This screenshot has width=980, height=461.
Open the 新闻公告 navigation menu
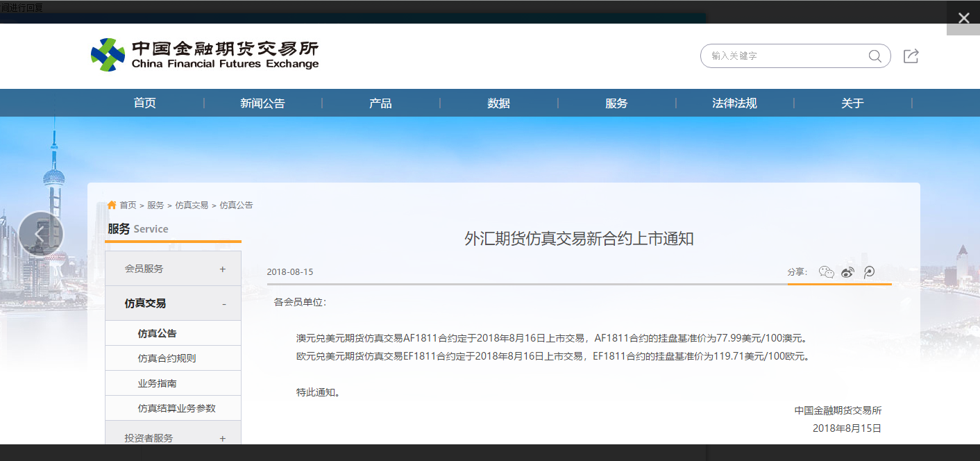[x=262, y=103]
